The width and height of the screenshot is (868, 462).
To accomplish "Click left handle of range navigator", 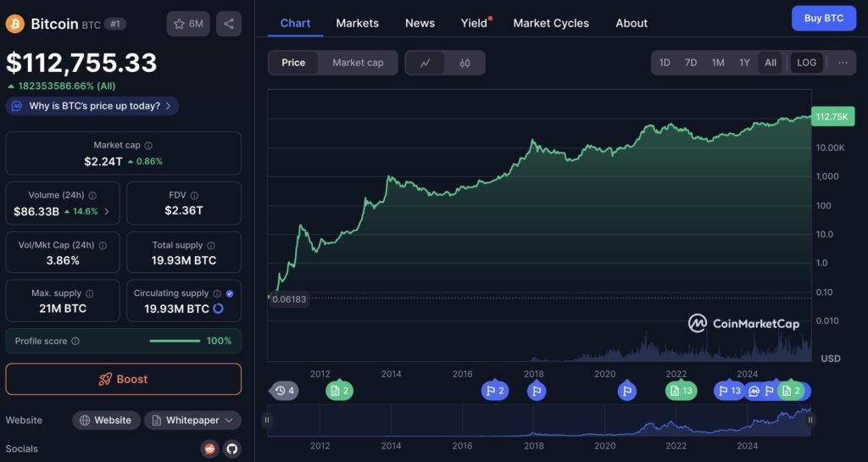I will click(267, 420).
